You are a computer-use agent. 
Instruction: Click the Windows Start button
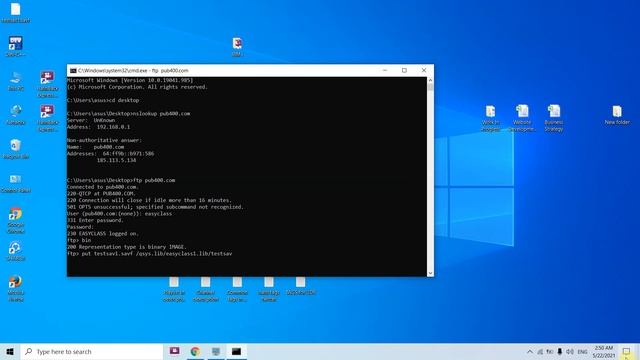(10, 351)
